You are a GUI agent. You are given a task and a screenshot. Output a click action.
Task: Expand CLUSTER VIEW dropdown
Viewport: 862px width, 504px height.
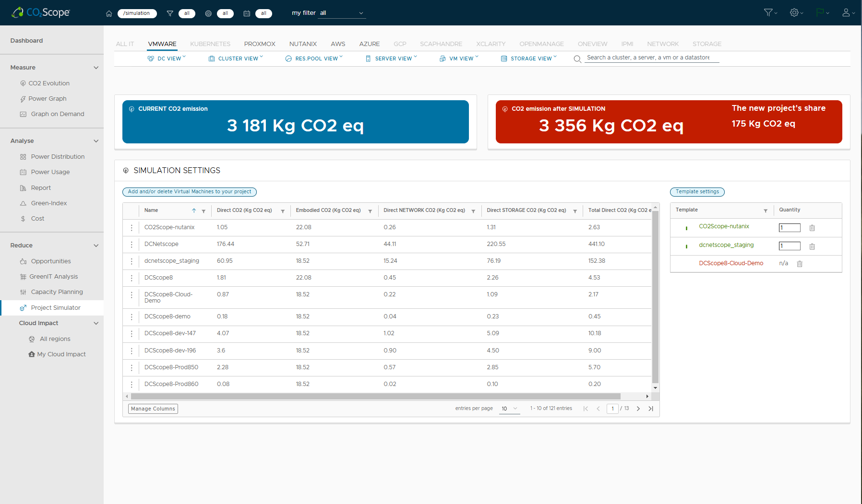pyautogui.click(x=236, y=59)
